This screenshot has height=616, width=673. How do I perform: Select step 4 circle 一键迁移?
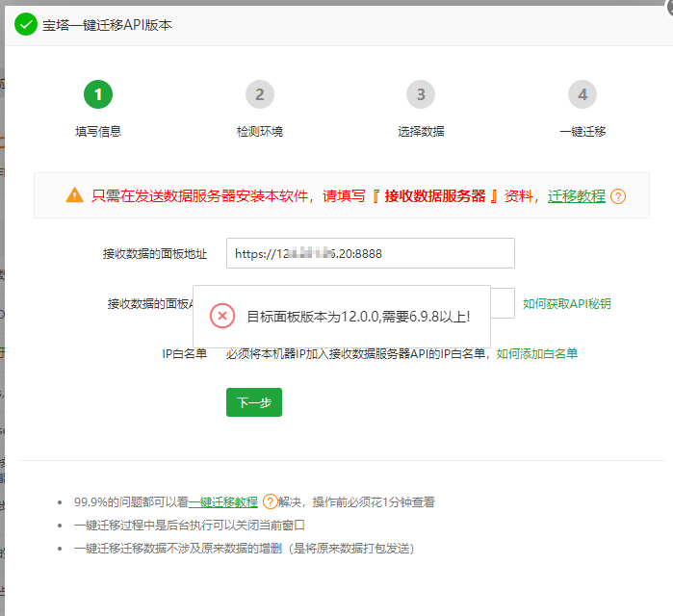[582, 94]
